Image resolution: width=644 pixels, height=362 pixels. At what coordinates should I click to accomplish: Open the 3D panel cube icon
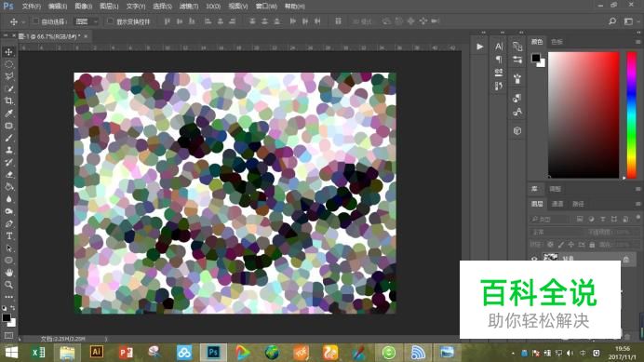[517, 130]
